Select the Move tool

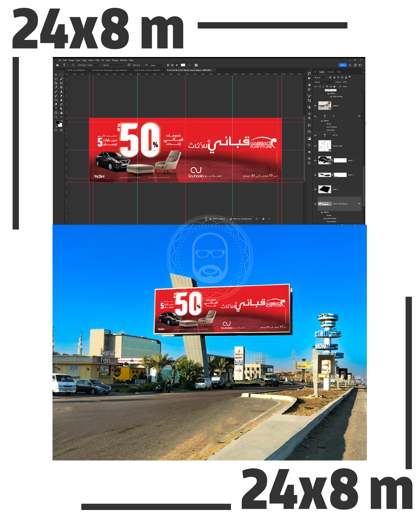coord(56,75)
